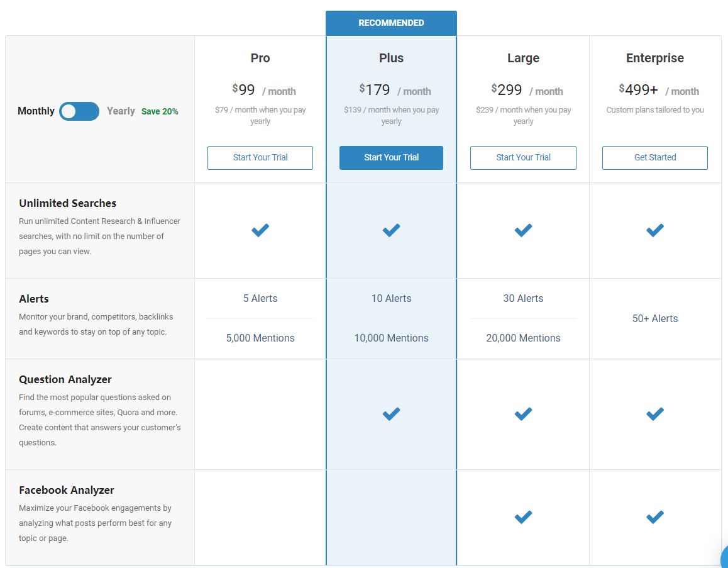
Task: Click the Plus Question Analyzer checkmark
Action: point(391,414)
